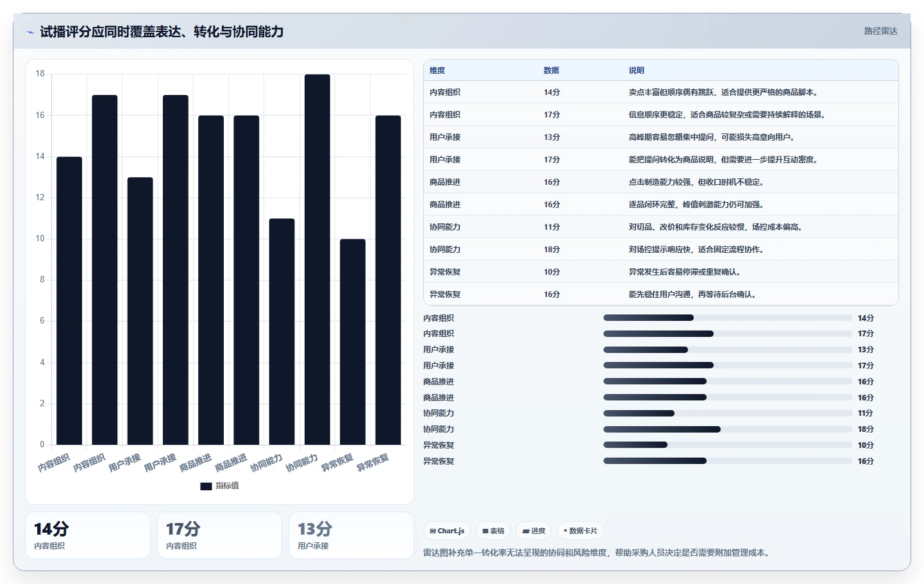Click the 内容组织 chart bar valued 14
The image size is (924, 584).
click(x=69, y=301)
